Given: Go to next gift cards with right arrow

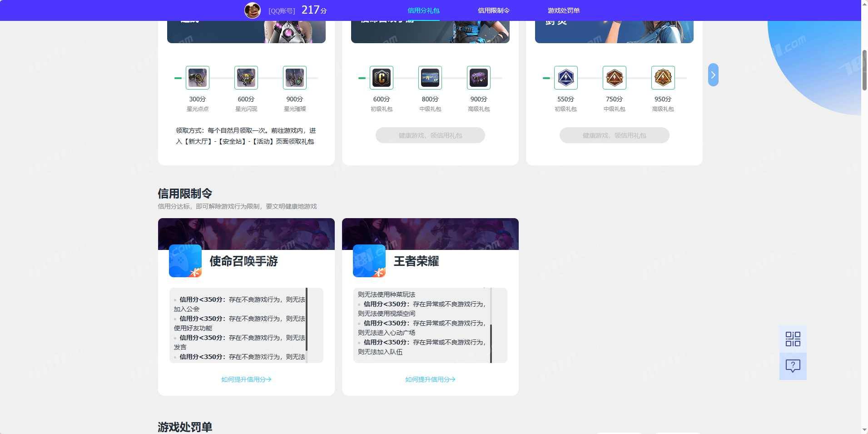Looking at the screenshot, I should point(713,75).
